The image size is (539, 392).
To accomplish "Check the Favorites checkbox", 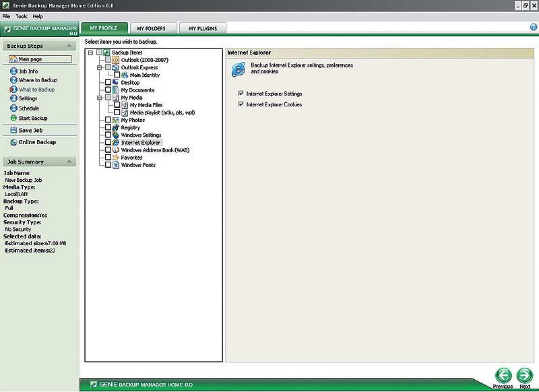I will coord(108,158).
